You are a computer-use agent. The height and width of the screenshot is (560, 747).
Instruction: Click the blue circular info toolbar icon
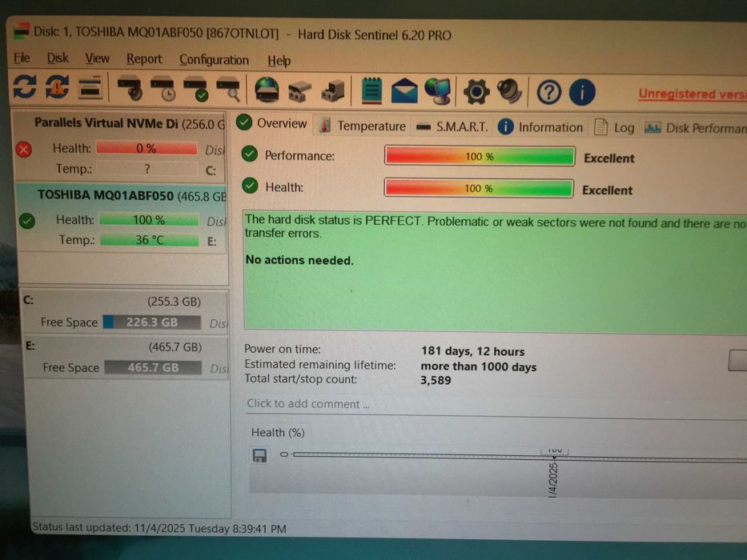coord(582,92)
